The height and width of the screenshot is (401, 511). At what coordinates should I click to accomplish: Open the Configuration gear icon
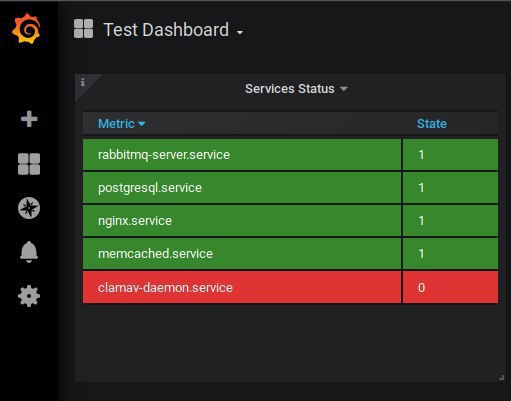[29, 296]
